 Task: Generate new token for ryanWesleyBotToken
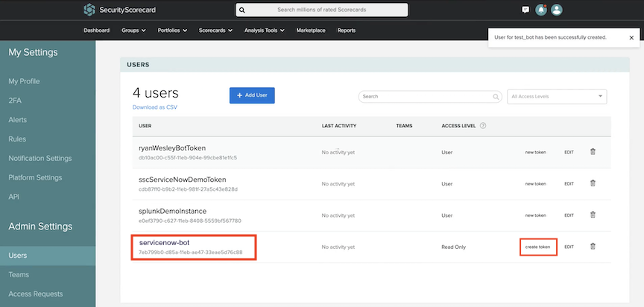point(536,152)
